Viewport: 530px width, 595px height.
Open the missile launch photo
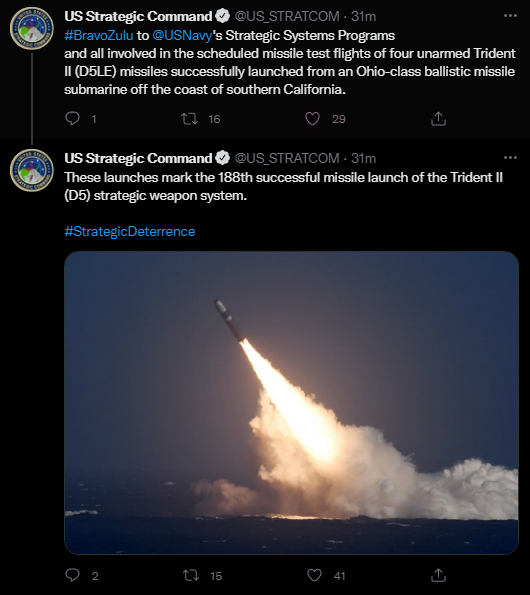point(291,403)
